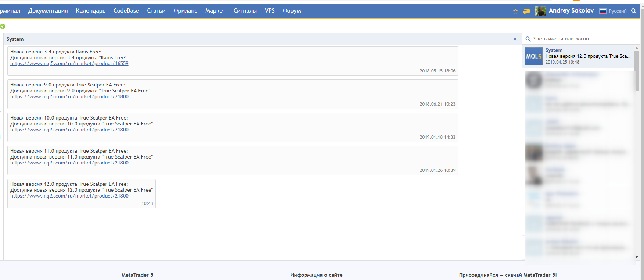Viewport: 644px width, 280px height.
Task: Open favorites star icon in header
Action: tap(515, 11)
